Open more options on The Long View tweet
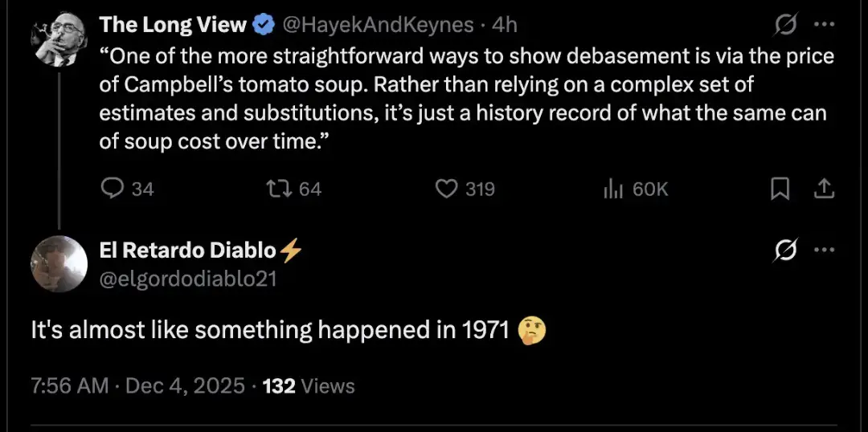 click(824, 25)
